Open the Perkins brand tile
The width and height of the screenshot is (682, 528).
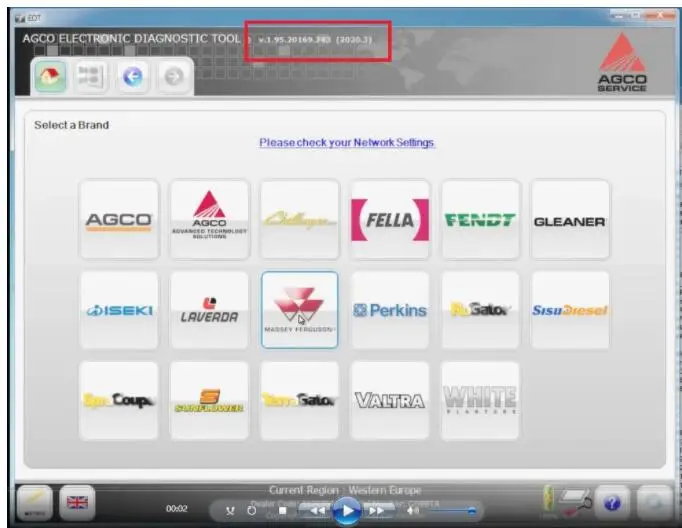[x=390, y=310]
